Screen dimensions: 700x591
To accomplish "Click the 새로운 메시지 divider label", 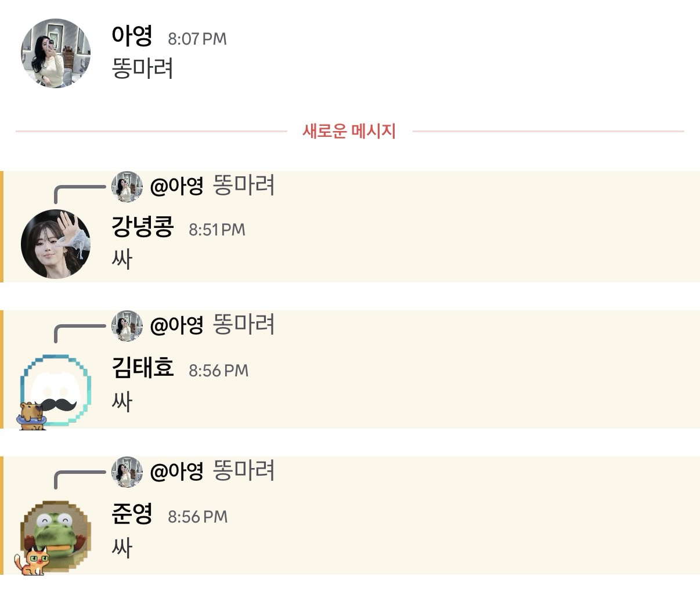I will click(349, 131).
